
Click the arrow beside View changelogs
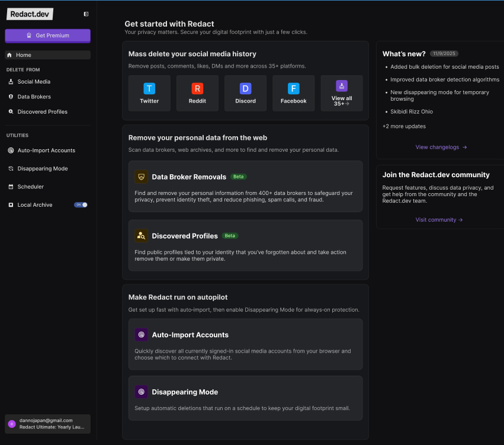pyautogui.click(x=464, y=148)
